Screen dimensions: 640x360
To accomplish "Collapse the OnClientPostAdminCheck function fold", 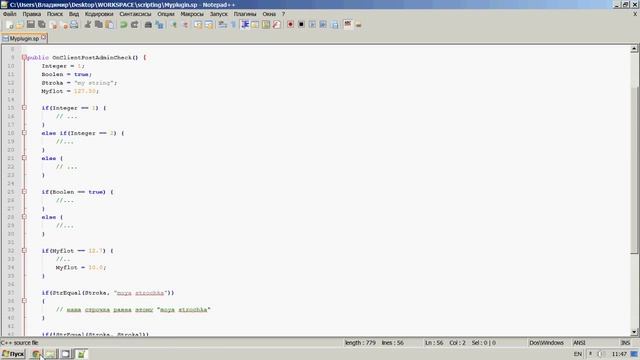I will [x=24, y=58].
